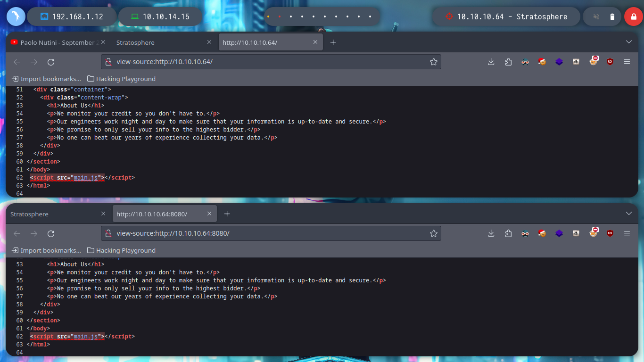Open the main.js link in 10.10.10.64/ source
Image resolution: width=644 pixels, height=362 pixels.
point(86,178)
